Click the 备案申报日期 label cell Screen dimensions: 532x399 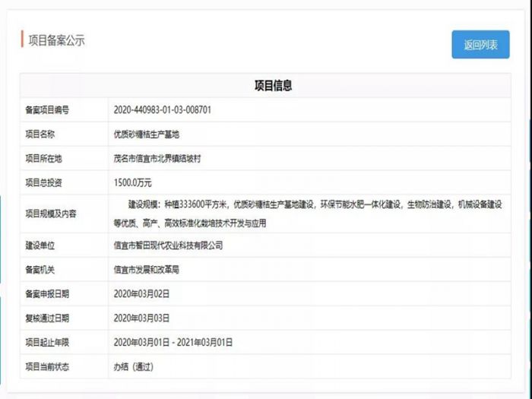pyautogui.click(x=64, y=294)
